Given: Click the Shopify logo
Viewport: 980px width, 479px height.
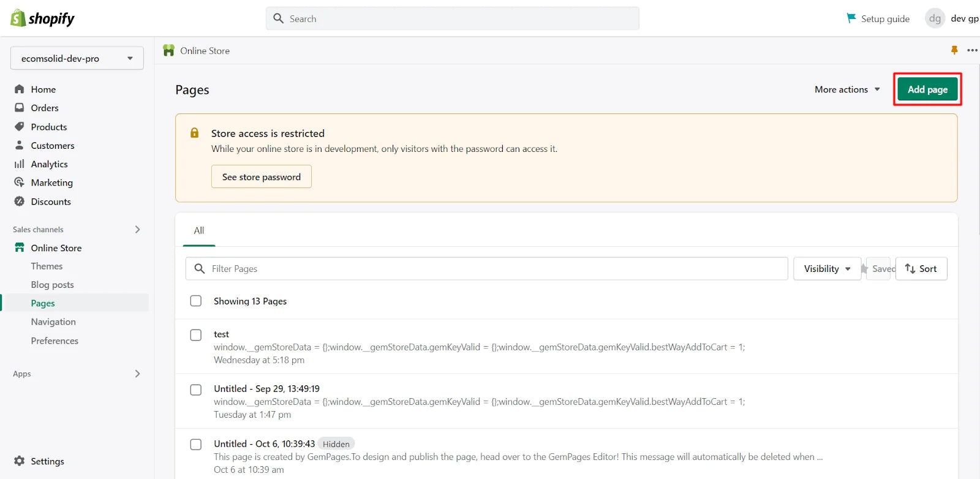Looking at the screenshot, I should coord(42,18).
